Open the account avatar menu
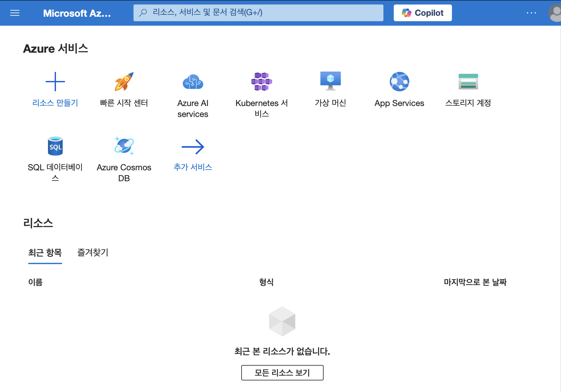561x392 pixels. [555, 13]
